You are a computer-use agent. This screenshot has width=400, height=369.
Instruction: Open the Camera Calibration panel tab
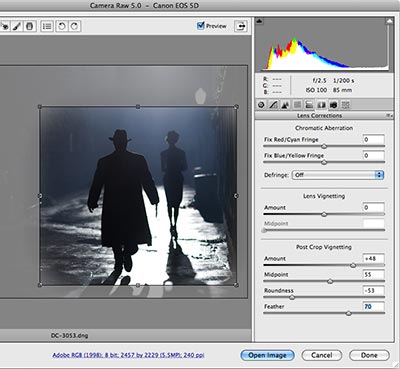tap(333, 105)
